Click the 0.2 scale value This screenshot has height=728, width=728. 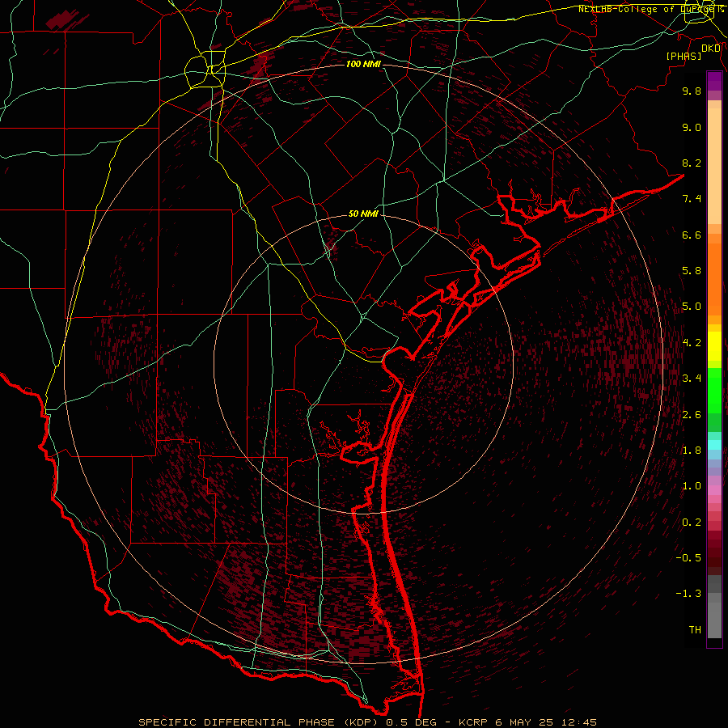(x=692, y=523)
